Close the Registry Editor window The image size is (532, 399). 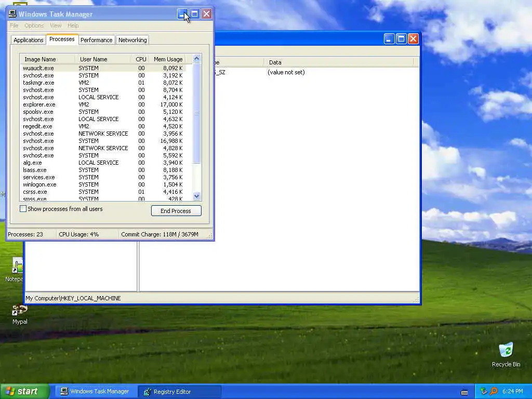[x=413, y=38]
